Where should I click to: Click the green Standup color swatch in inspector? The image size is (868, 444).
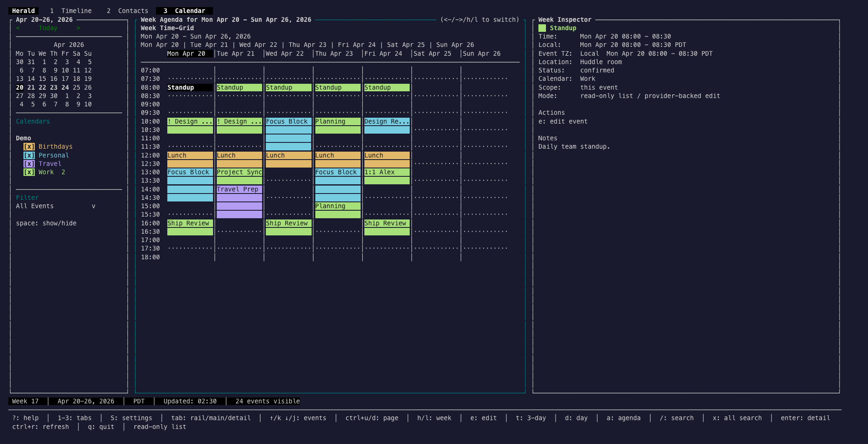542,28
